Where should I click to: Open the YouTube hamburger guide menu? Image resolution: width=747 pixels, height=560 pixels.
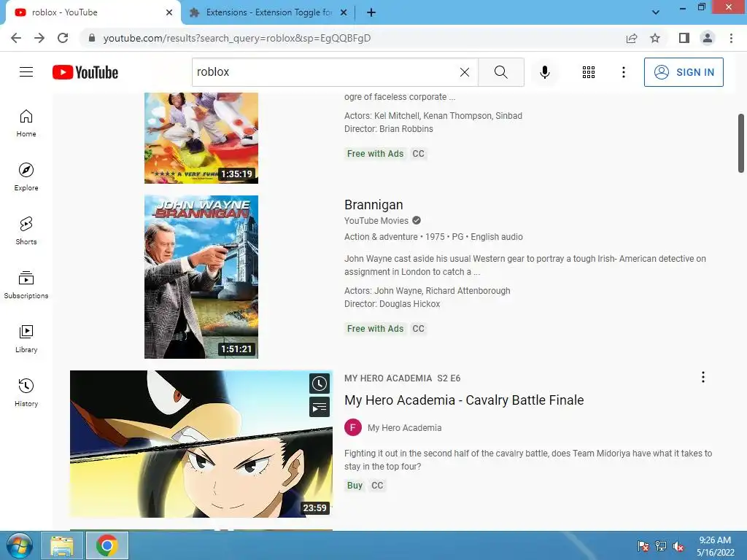tap(26, 72)
